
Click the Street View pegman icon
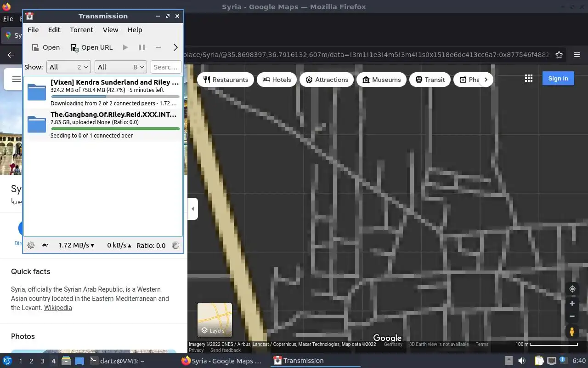pos(572,331)
